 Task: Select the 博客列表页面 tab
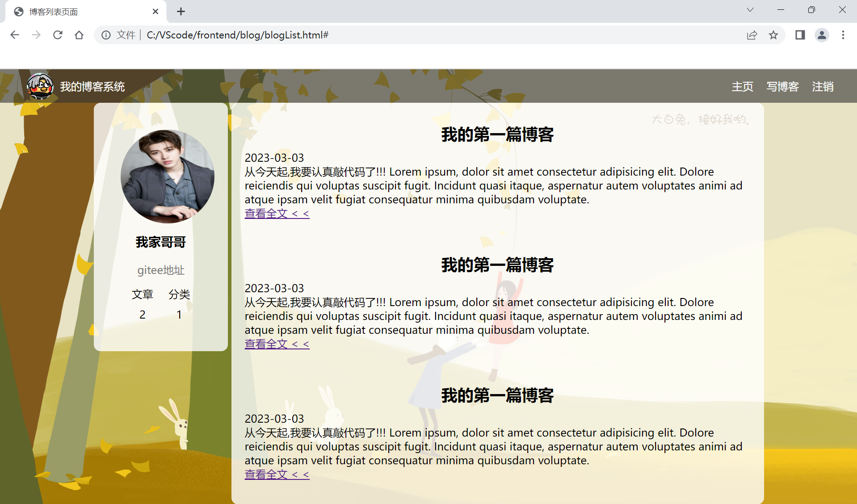click(x=86, y=12)
